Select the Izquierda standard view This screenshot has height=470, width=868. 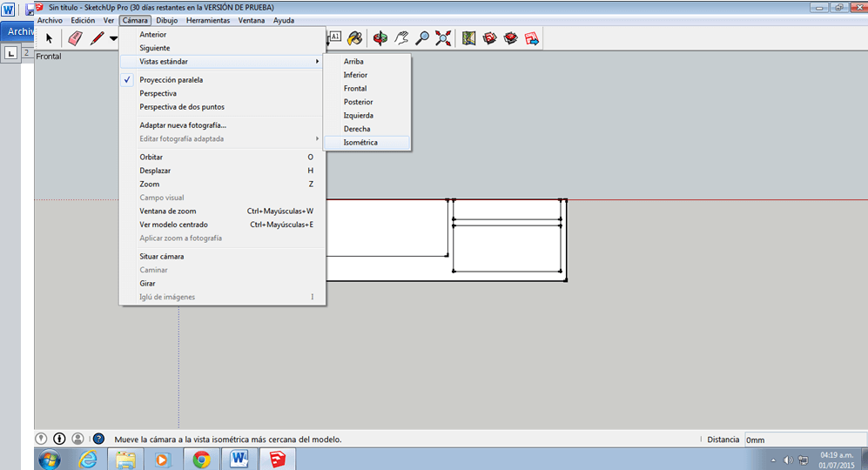click(367, 115)
